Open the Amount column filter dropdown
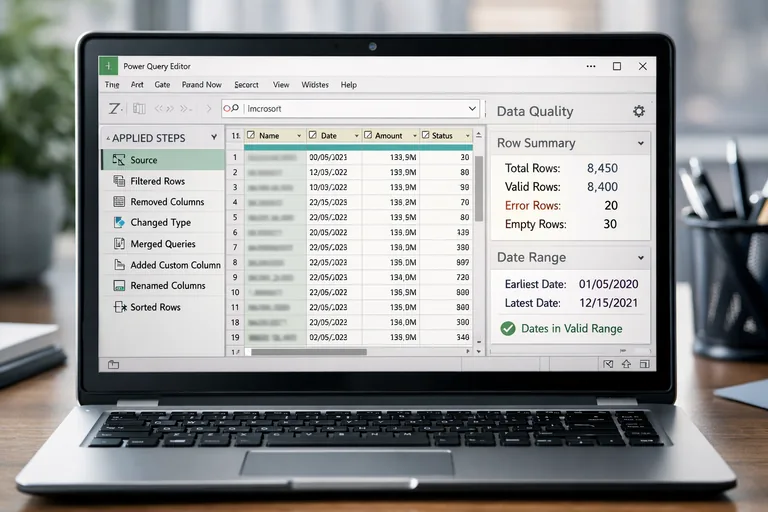 pos(415,136)
